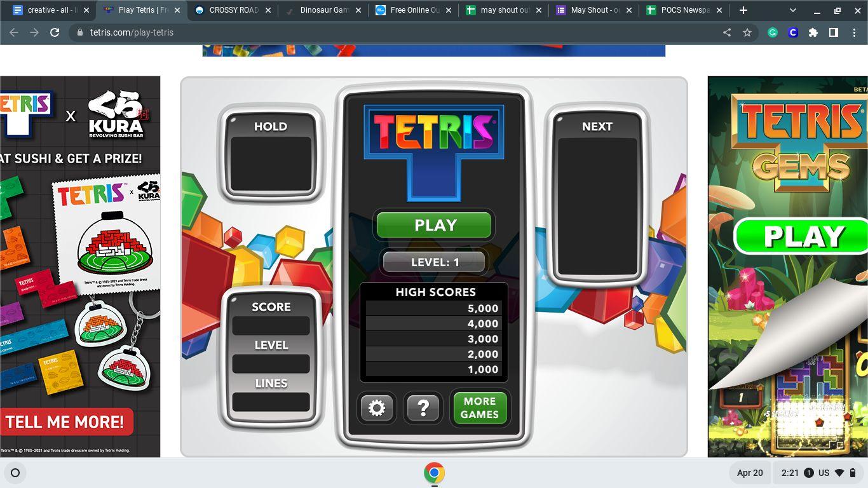868x488 pixels.
Task: Open the POCS Newspaper tab
Action: pos(684,10)
